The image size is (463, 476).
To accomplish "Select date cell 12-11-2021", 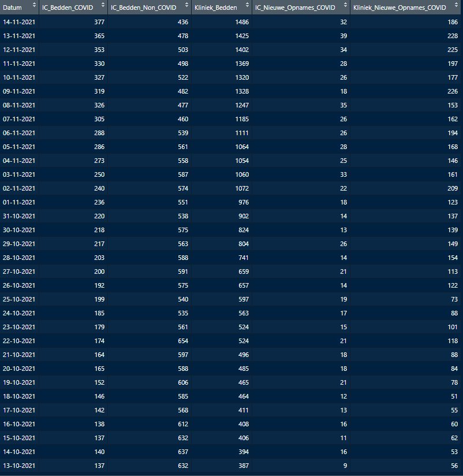I will (x=19, y=50).
